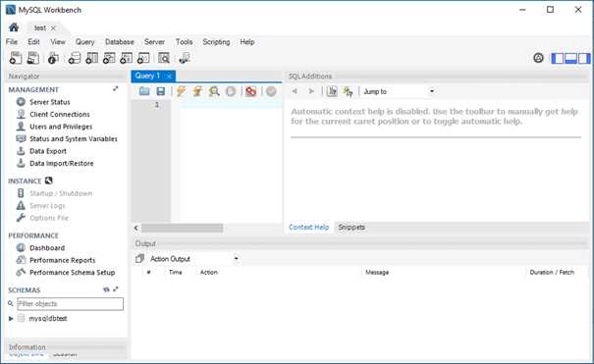Stop query execution icon
The width and height of the screenshot is (594, 364).
click(231, 91)
